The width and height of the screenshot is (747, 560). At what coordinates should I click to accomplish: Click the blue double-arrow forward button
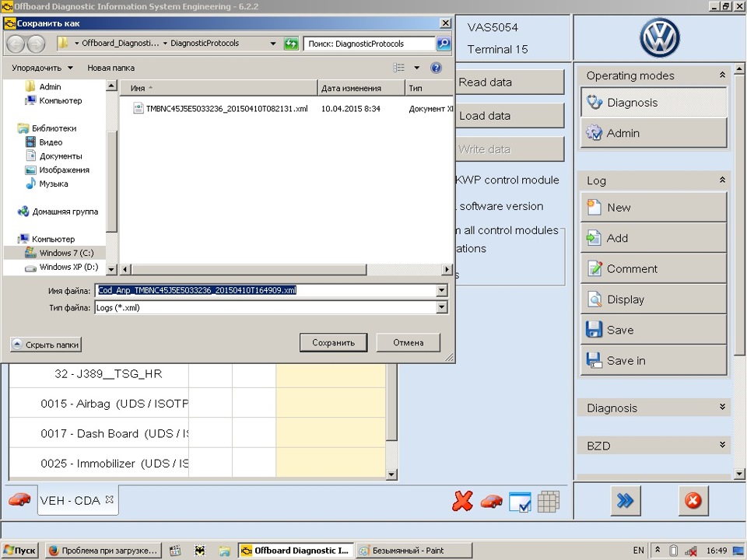point(625,500)
